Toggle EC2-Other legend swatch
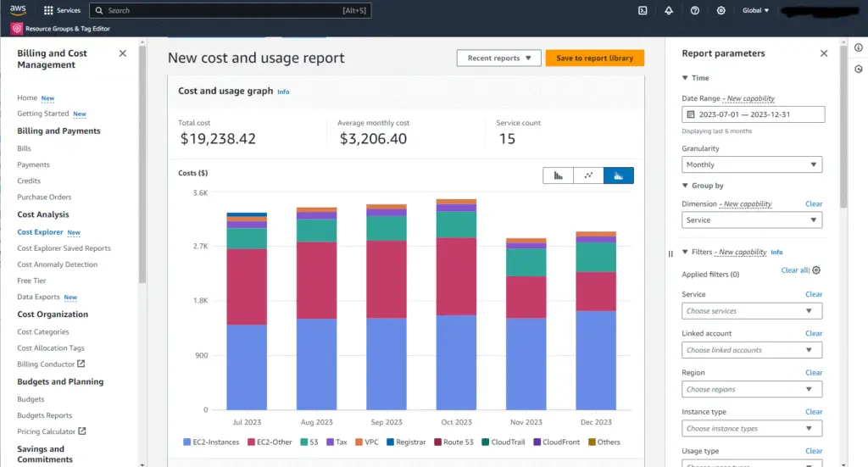 pyautogui.click(x=251, y=442)
